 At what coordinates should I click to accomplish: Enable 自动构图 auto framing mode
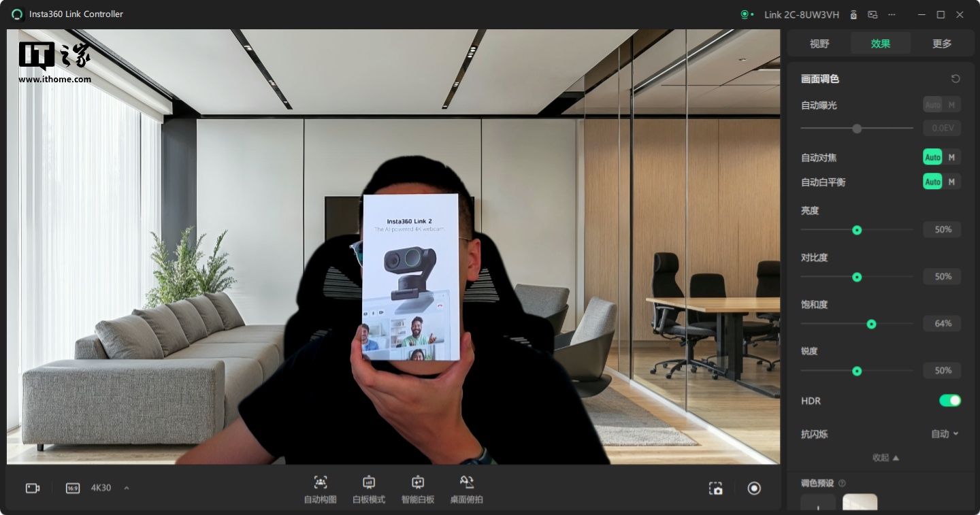(x=321, y=490)
